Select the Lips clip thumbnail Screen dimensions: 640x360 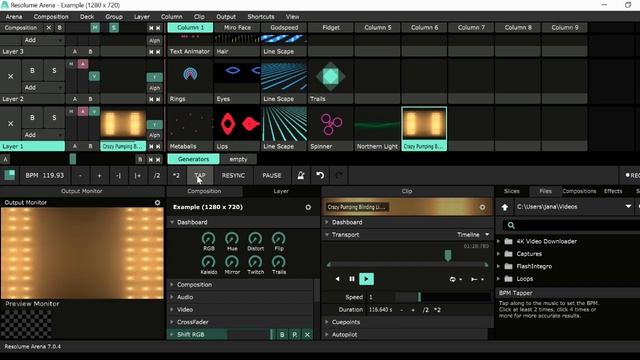coord(237,124)
